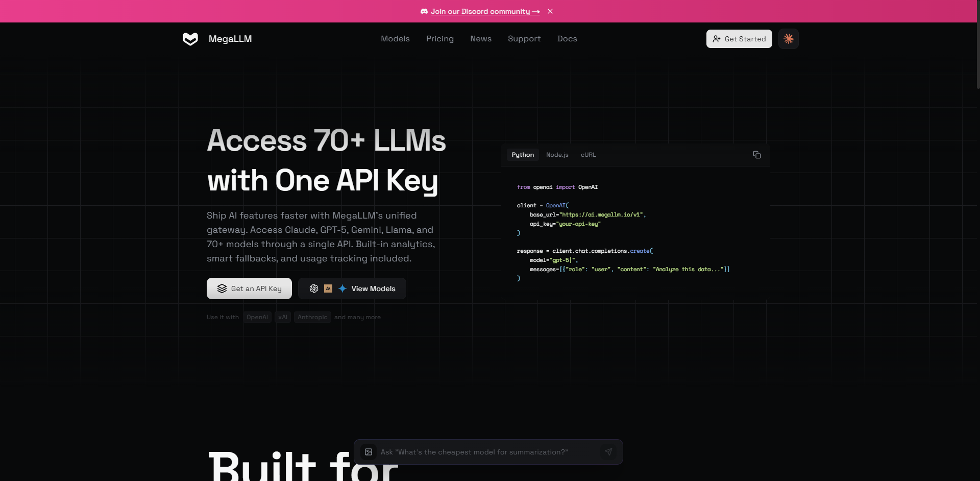980x481 pixels.
Task: Open the Docs navigation link
Action: (567, 39)
